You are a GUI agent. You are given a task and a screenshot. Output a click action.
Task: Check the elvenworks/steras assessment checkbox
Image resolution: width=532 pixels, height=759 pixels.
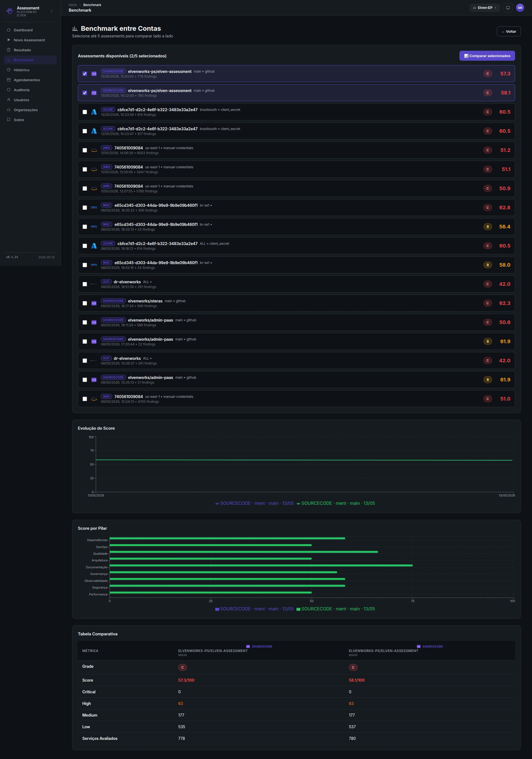[85, 303]
